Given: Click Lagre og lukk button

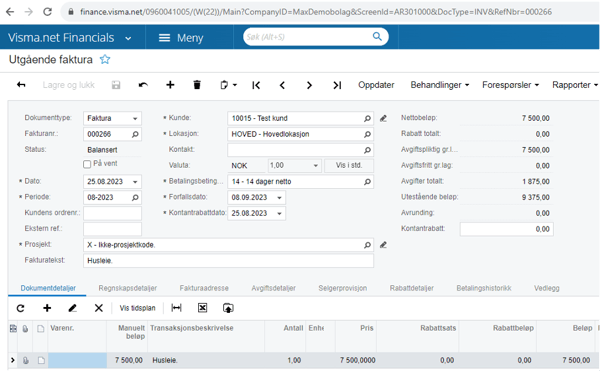Looking at the screenshot, I should [x=68, y=85].
